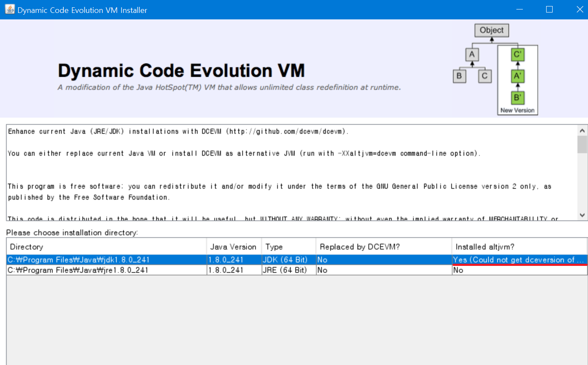This screenshot has width=588, height=365.
Task: Select the jre1.8.0_241 directory row
Action: (x=297, y=270)
